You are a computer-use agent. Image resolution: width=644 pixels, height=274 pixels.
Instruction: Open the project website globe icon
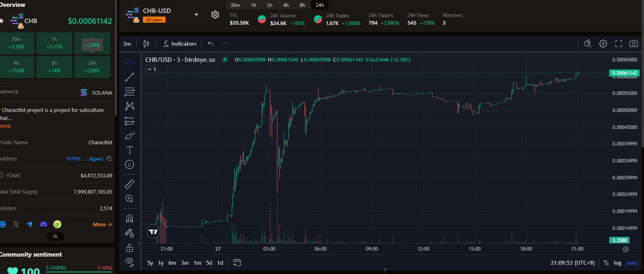(x=3, y=224)
